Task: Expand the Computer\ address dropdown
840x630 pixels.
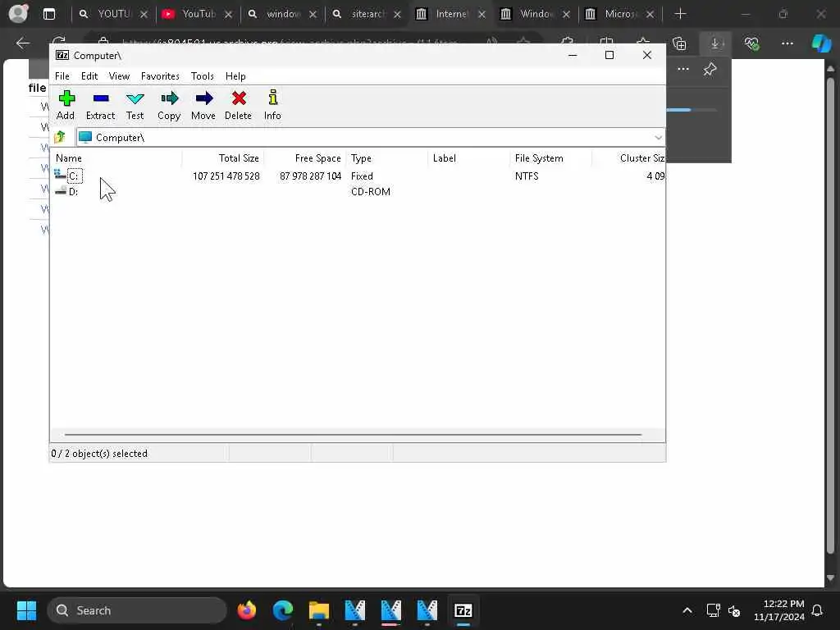Action: [658, 138]
